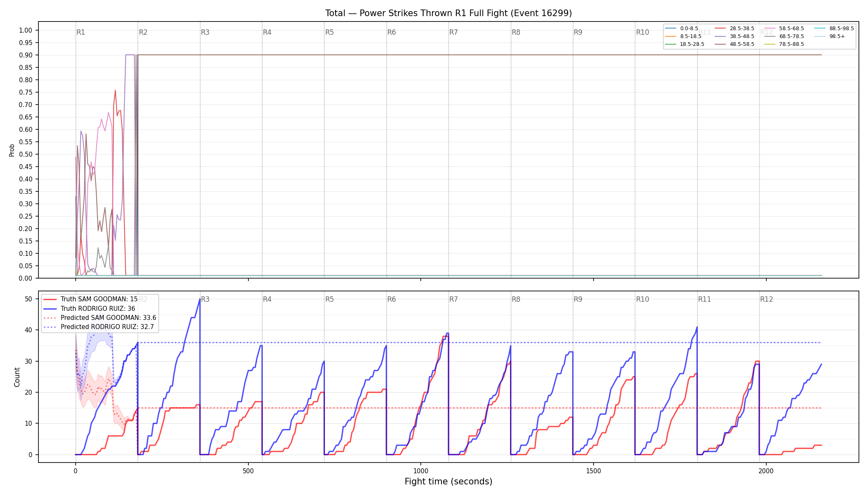Click the 0.90 tick label on Prob axis
The image size is (868, 496).
click(26, 55)
